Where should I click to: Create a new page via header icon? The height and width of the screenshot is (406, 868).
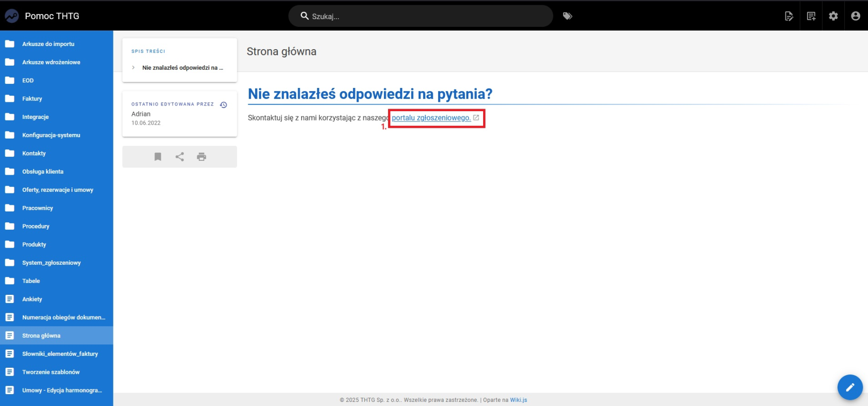click(x=811, y=16)
